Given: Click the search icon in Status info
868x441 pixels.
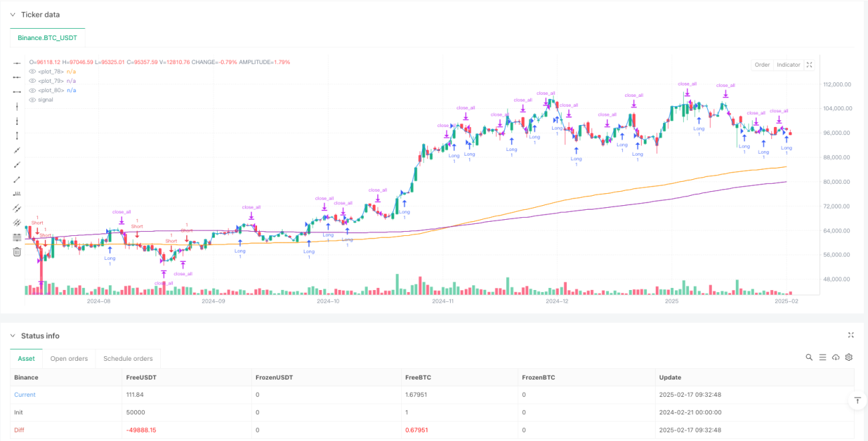Looking at the screenshot, I should tap(809, 357).
